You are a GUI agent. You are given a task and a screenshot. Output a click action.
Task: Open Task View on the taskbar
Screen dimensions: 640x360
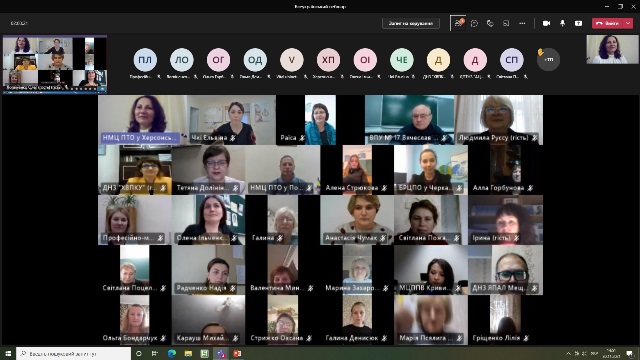[x=155, y=353]
